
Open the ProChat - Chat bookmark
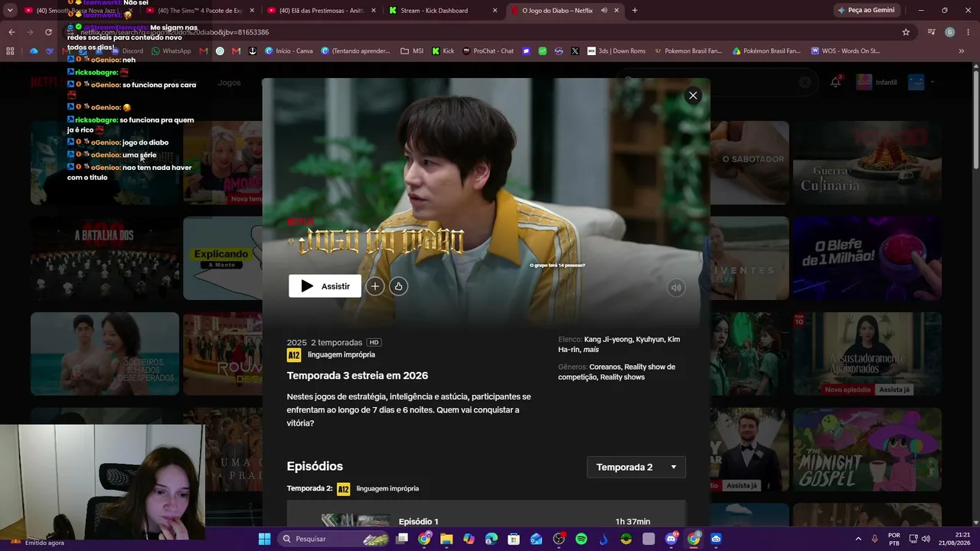488,51
